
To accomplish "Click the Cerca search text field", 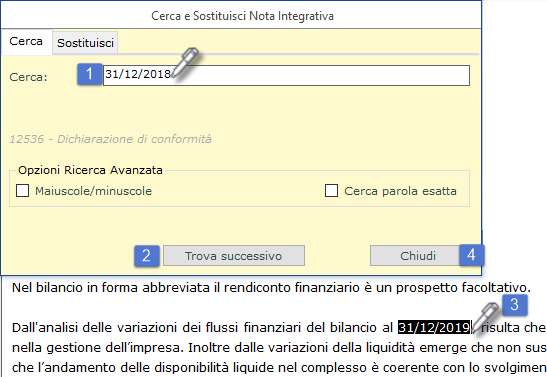I will pos(286,75).
